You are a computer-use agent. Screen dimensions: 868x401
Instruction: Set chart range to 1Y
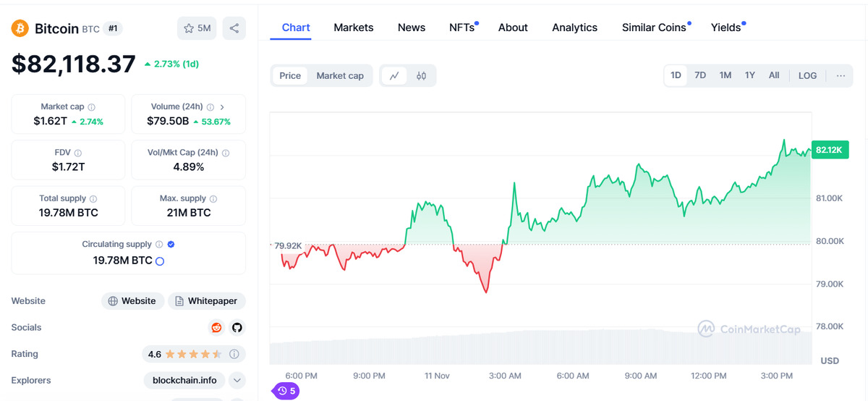pyautogui.click(x=750, y=75)
